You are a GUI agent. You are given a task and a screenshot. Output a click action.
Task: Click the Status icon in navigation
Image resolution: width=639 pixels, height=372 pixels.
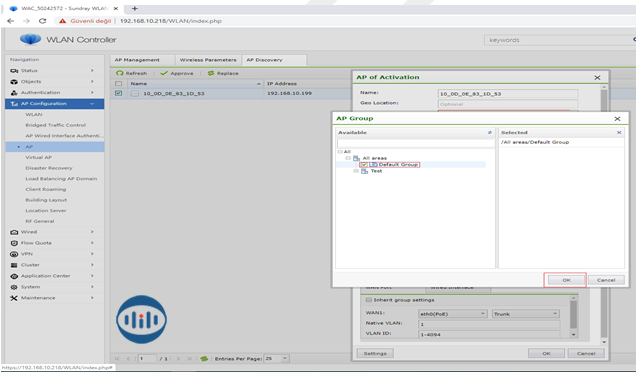(x=14, y=71)
